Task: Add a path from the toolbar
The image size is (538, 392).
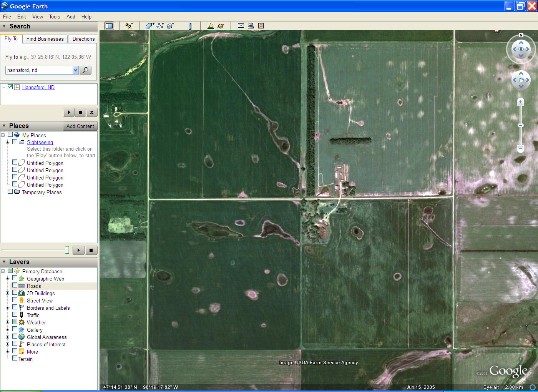Action: [160, 26]
